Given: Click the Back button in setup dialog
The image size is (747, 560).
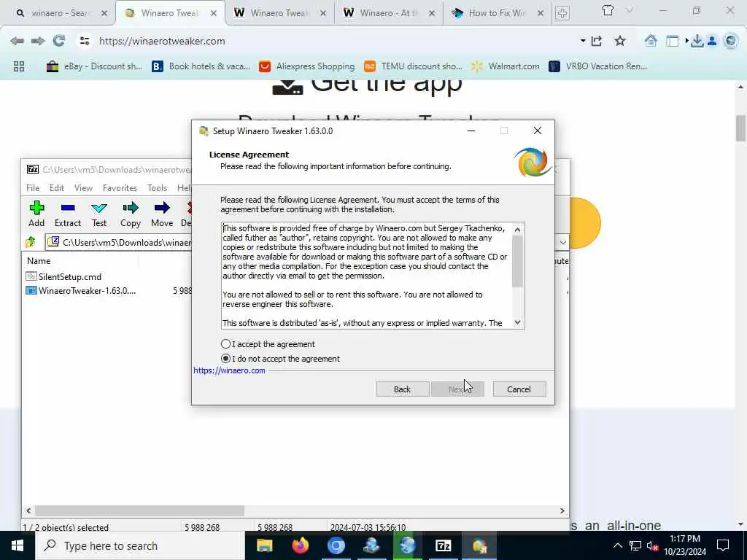Looking at the screenshot, I should click(x=403, y=389).
